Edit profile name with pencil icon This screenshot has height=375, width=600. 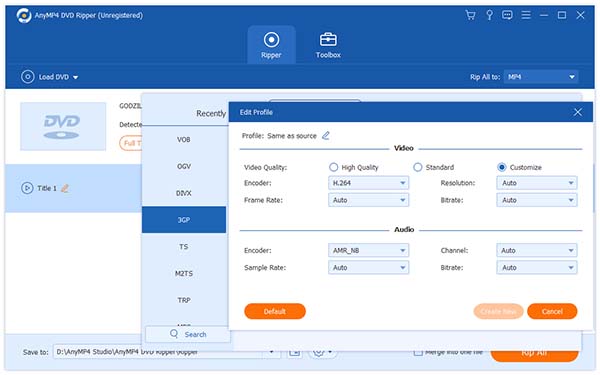[x=326, y=135]
